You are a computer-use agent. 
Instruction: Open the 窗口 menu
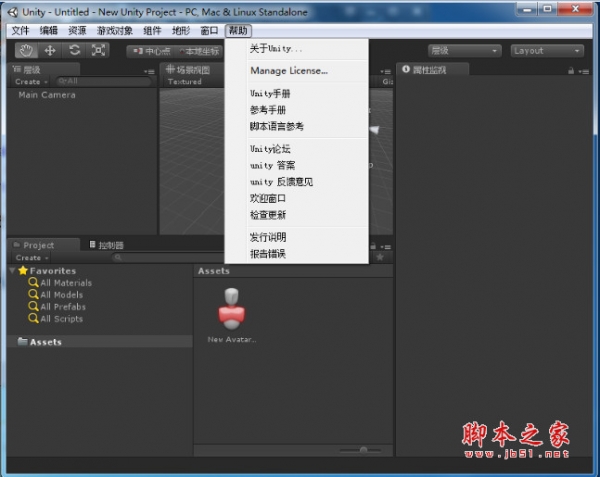click(x=209, y=31)
